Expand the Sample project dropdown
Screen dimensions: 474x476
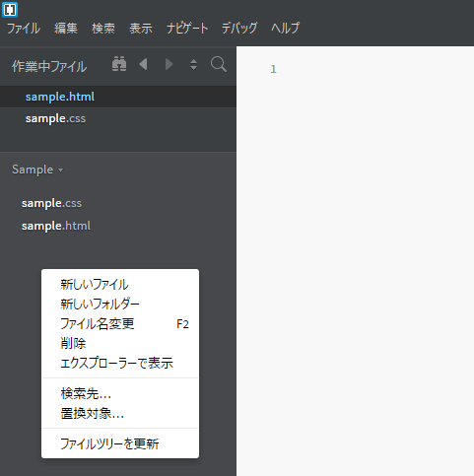coord(37,170)
